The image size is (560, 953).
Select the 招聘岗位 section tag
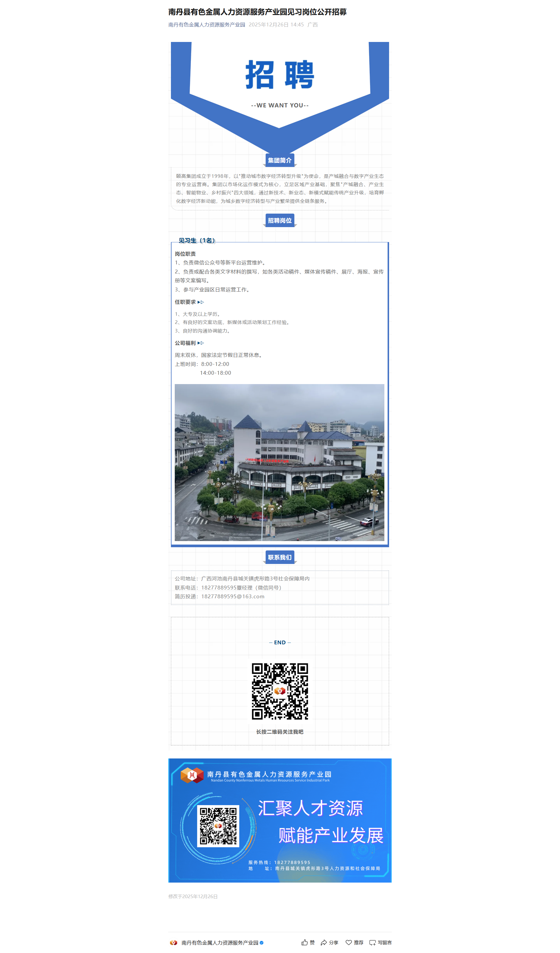[280, 220]
